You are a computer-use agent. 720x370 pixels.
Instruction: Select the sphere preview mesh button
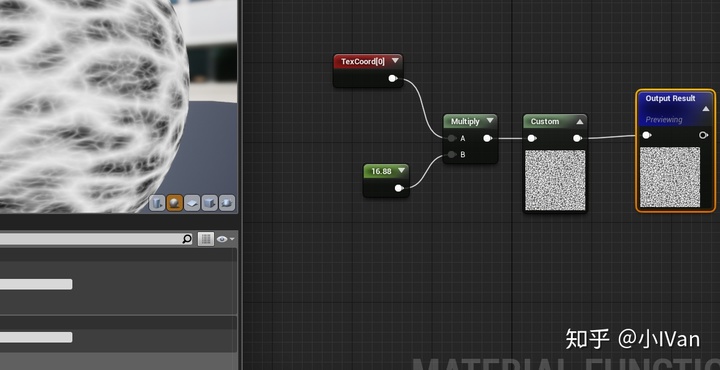[x=174, y=202]
